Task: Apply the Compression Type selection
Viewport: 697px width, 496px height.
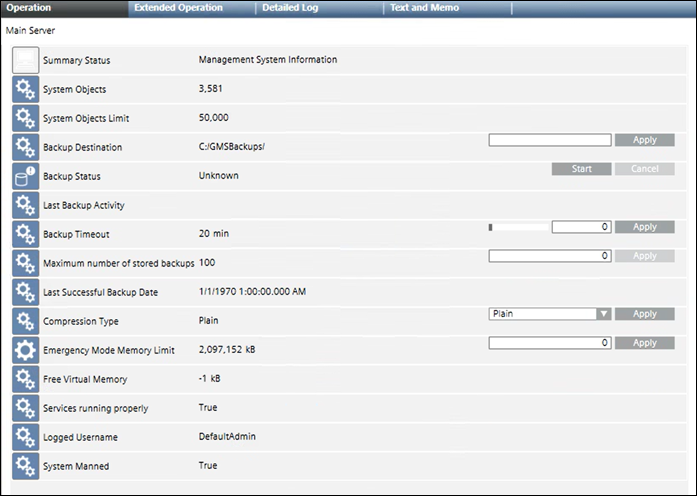Action: [x=645, y=314]
